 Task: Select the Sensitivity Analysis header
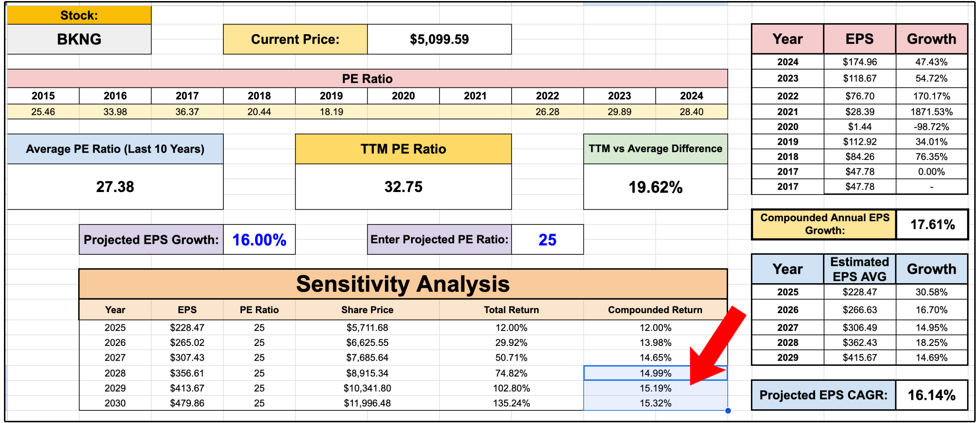click(x=403, y=284)
